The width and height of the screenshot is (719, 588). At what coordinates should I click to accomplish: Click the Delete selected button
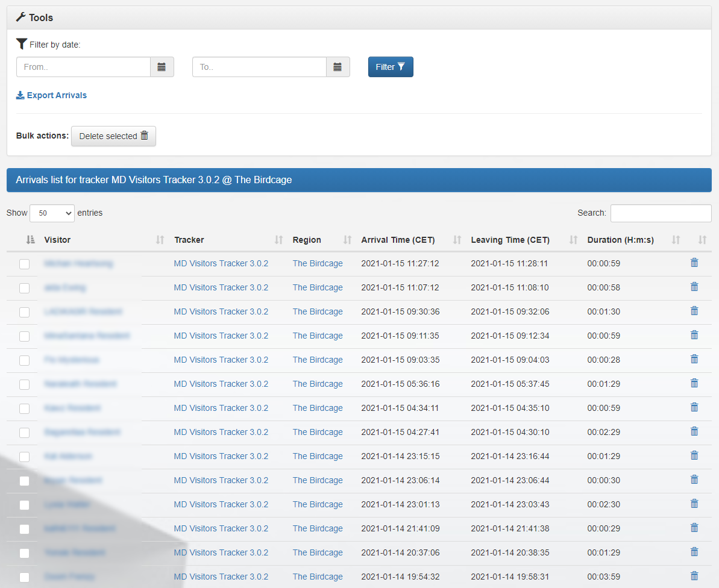113,136
